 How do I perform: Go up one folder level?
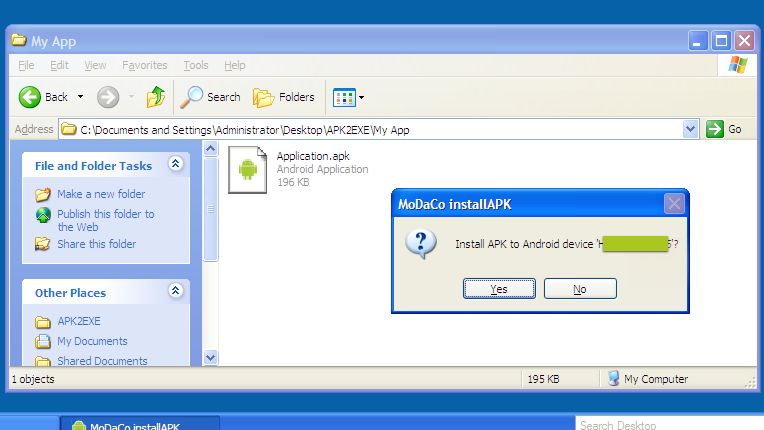[x=156, y=96]
